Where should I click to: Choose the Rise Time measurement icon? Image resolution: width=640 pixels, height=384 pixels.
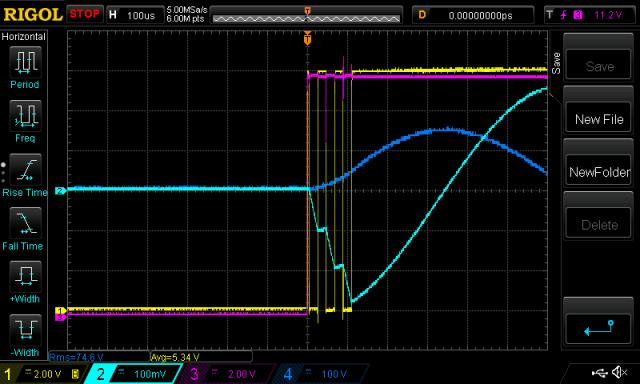click(25, 170)
